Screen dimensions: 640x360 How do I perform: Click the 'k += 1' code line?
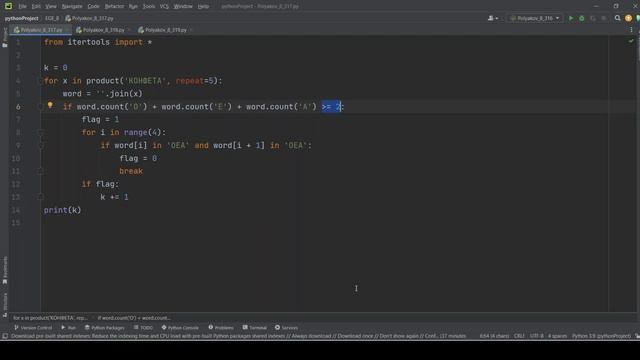114,197
